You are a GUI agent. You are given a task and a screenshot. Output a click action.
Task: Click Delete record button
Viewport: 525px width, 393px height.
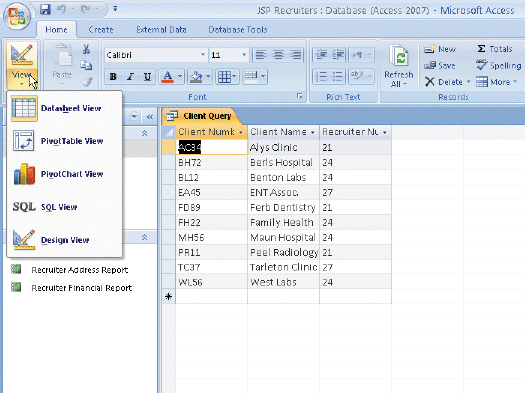click(444, 82)
